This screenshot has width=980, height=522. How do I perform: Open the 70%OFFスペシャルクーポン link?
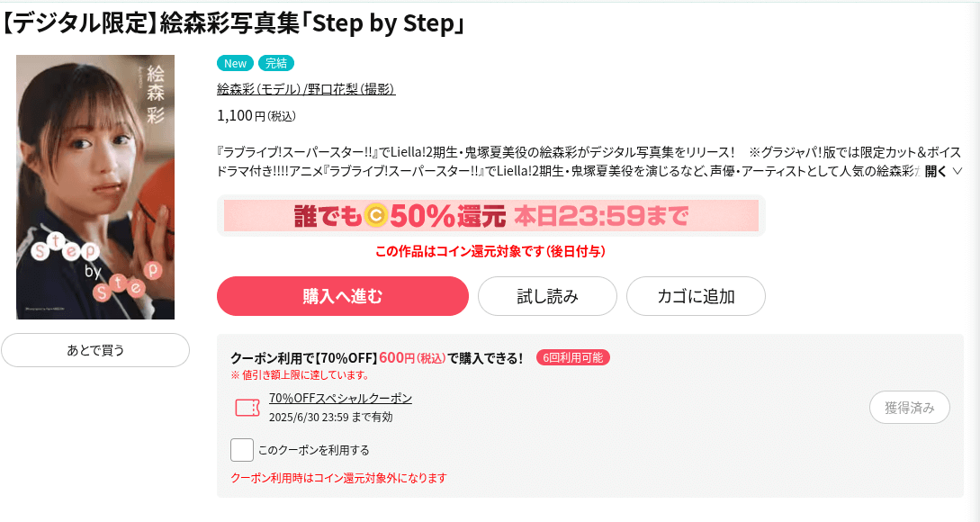[x=341, y=398]
